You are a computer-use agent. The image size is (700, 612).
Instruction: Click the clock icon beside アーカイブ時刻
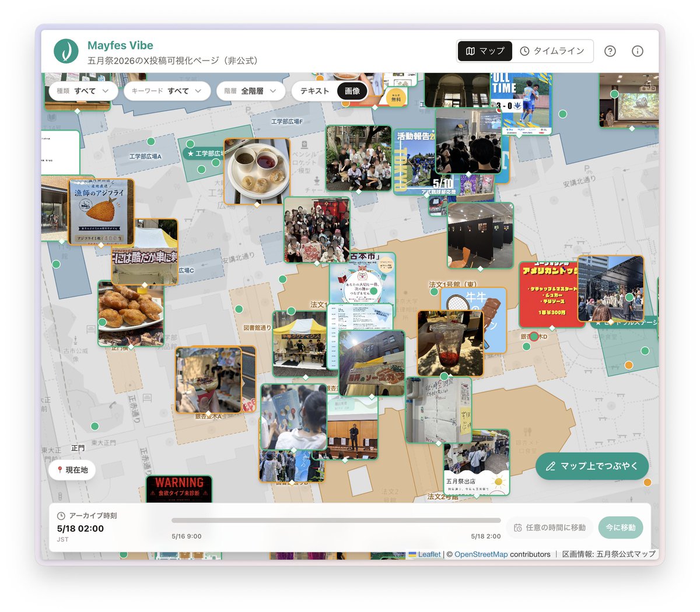click(61, 516)
